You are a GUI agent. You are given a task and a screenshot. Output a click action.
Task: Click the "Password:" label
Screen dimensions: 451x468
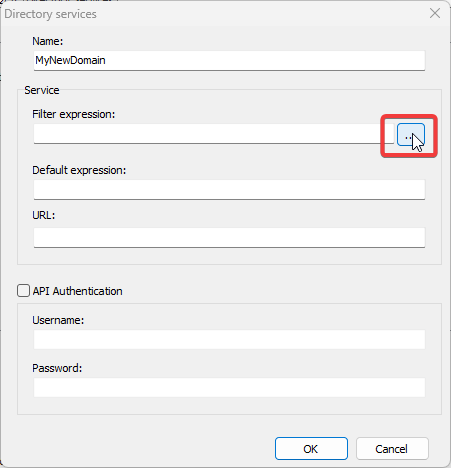point(57,368)
